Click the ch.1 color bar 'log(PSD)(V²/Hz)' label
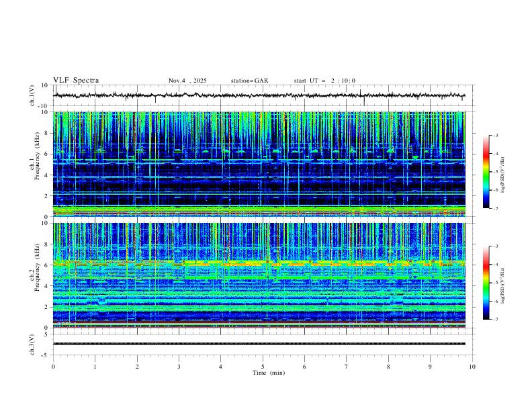Viewport: 532px width, 411px height. pyautogui.click(x=503, y=175)
